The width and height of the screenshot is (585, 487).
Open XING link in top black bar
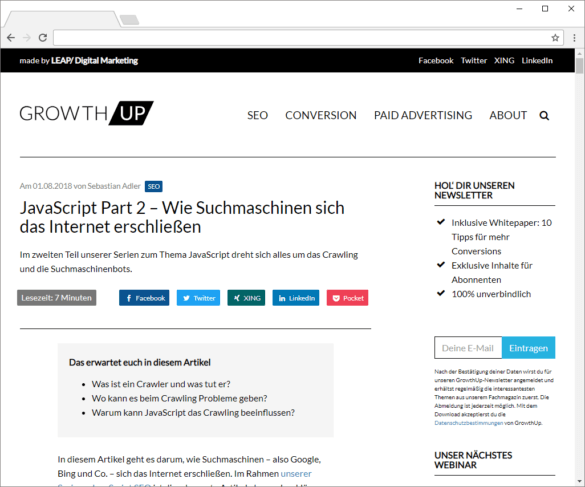tap(504, 60)
